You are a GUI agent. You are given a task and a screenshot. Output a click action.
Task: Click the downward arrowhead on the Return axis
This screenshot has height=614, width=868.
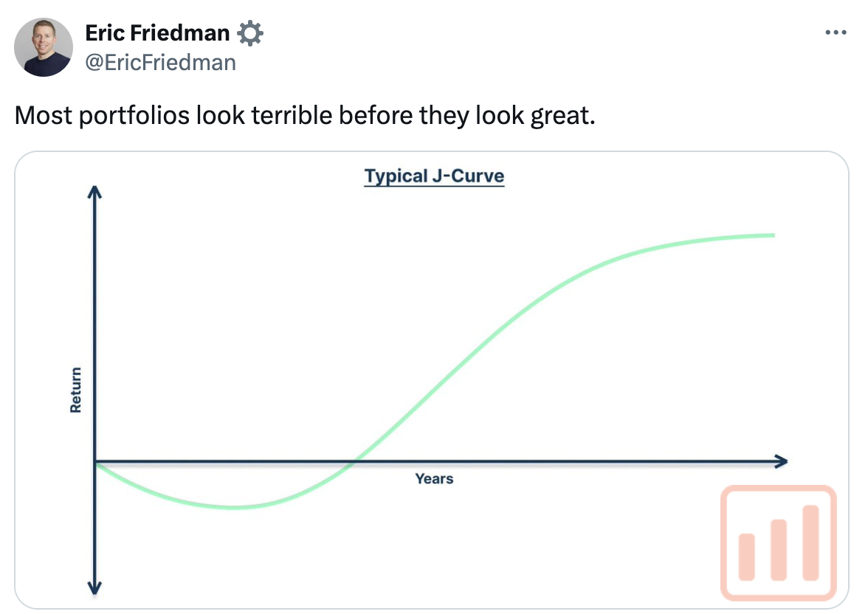[94, 587]
